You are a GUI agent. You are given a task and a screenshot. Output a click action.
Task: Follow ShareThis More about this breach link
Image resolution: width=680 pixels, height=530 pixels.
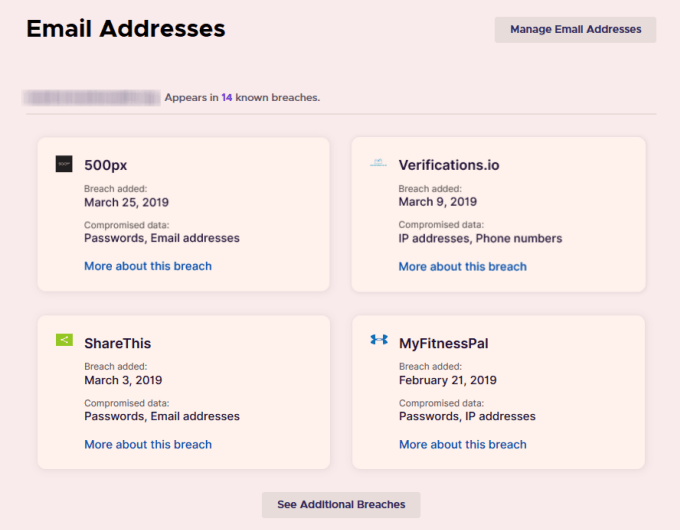click(148, 445)
